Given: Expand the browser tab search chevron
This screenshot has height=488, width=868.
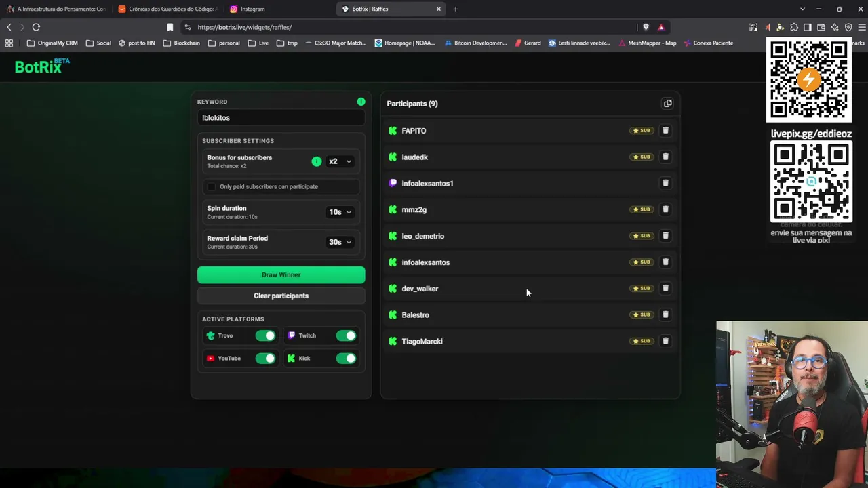Looking at the screenshot, I should pos(802,9).
